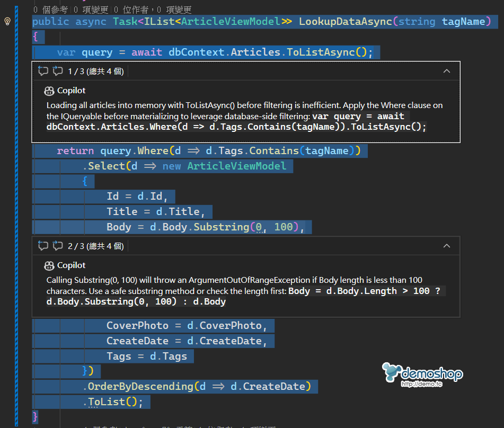Click the LookupDataAsync method name
This screenshot has width=504, height=428.
coord(346,22)
